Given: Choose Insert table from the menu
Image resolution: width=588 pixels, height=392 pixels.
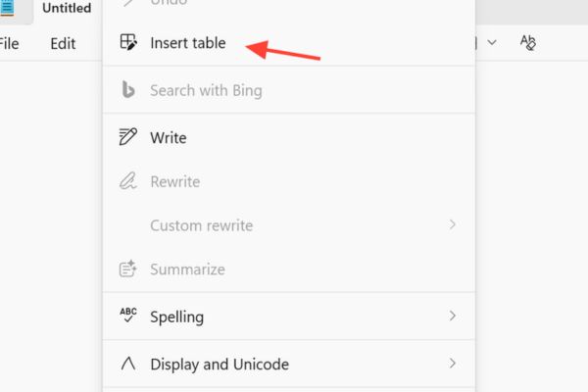Looking at the screenshot, I should [x=187, y=43].
